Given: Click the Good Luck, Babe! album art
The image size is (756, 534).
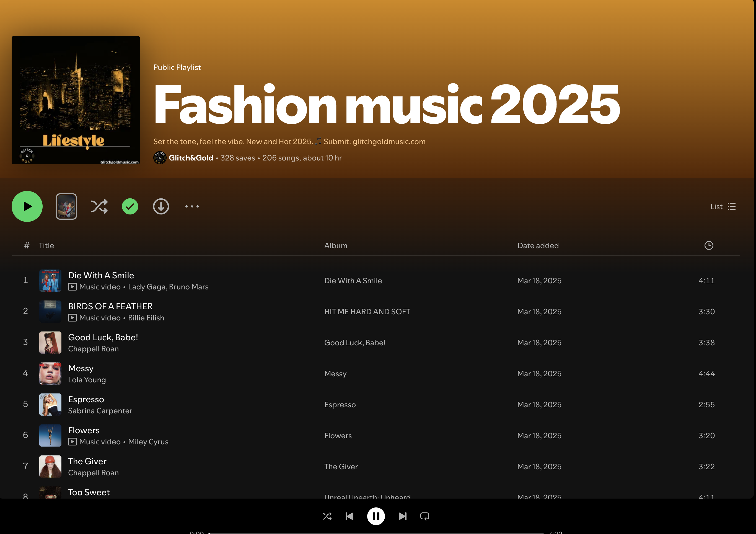Looking at the screenshot, I should coord(50,342).
